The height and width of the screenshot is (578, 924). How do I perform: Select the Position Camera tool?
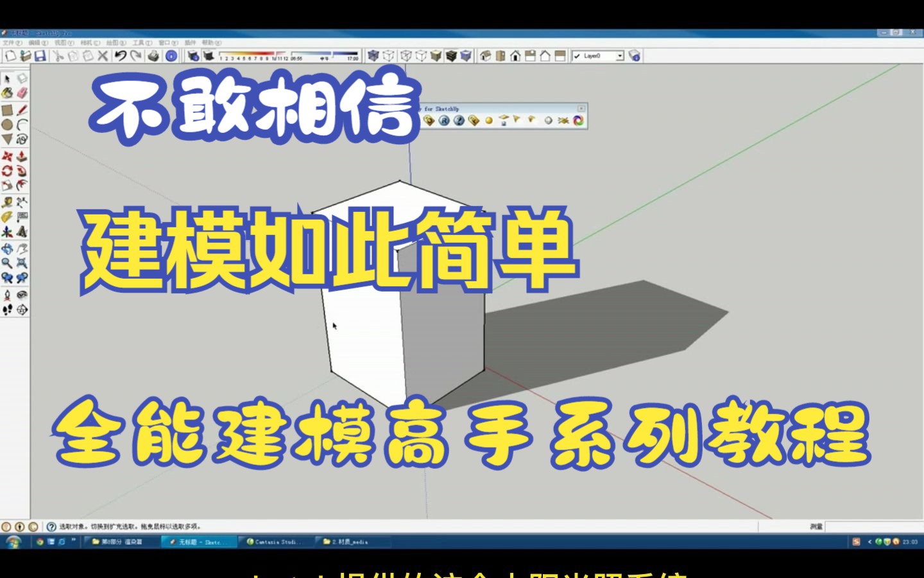(7, 295)
